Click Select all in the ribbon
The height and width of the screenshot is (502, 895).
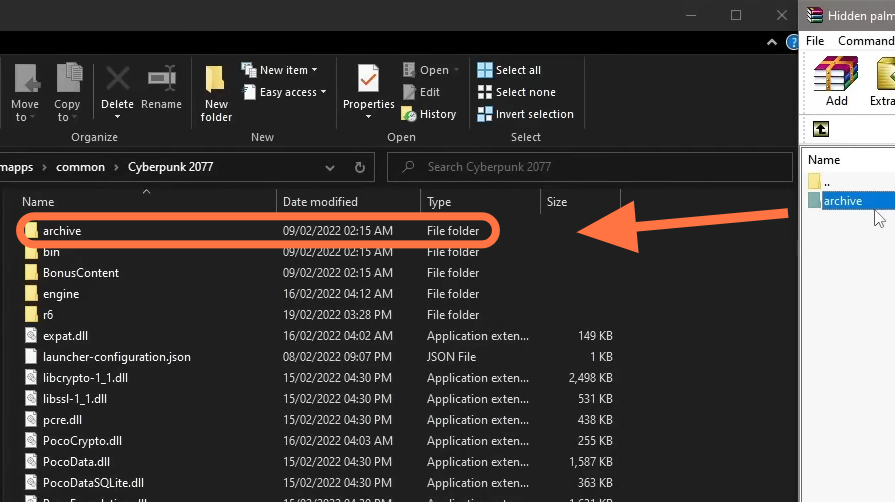tap(509, 70)
